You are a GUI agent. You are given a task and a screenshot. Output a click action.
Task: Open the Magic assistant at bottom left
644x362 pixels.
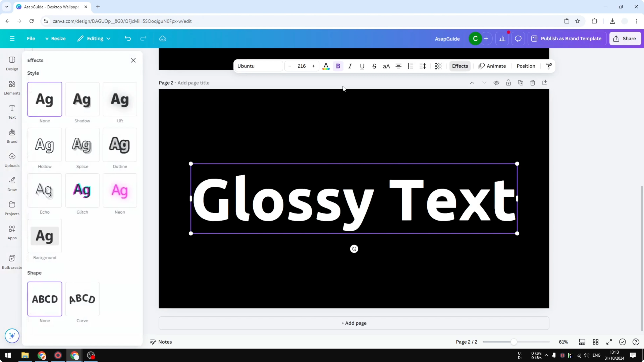coord(12,336)
